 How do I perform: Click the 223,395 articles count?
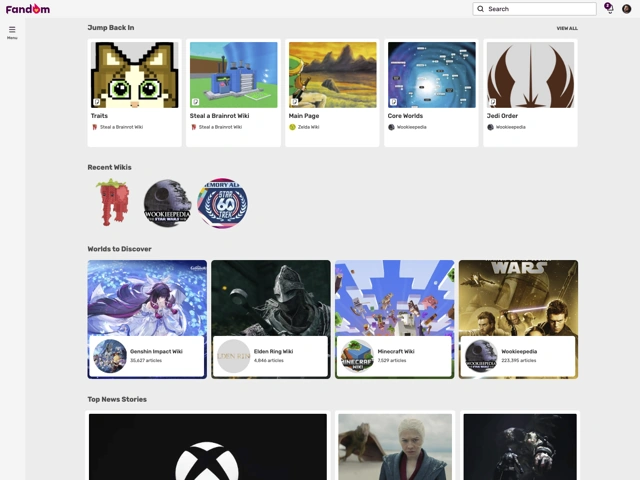tap(519, 360)
